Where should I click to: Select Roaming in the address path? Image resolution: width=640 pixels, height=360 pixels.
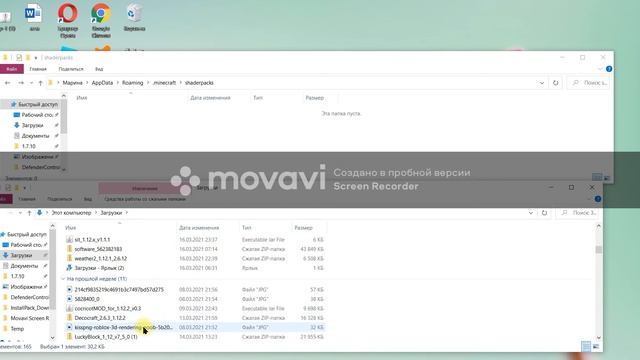pos(133,83)
